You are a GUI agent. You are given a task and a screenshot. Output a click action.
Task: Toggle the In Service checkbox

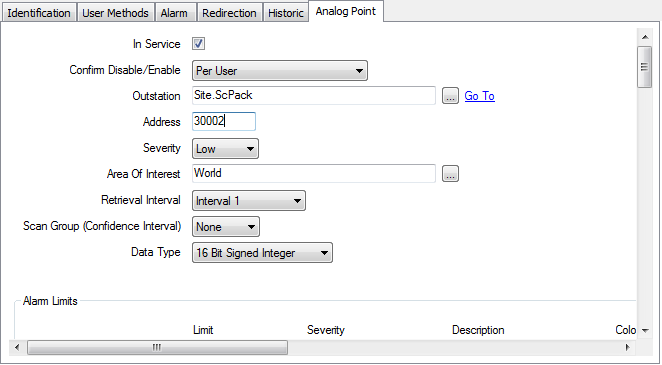click(198, 43)
